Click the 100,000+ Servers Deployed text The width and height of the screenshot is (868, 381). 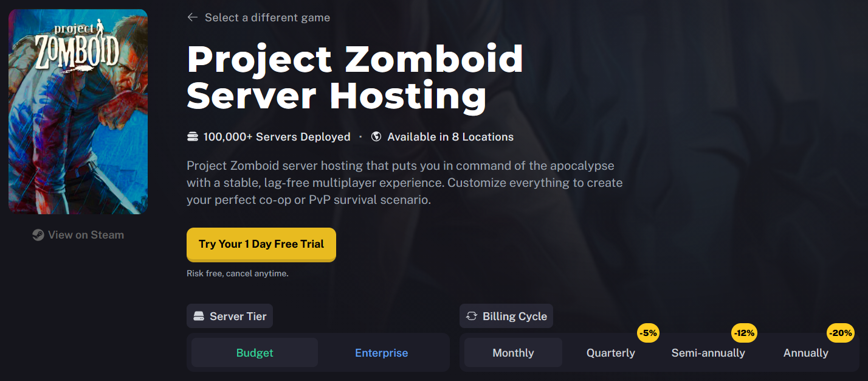277,137
